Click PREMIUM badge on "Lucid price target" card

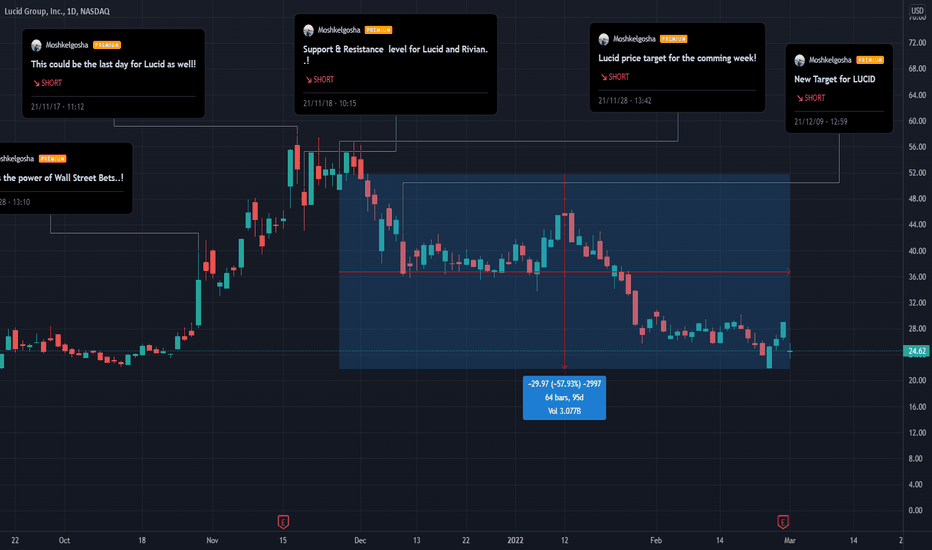673,39
